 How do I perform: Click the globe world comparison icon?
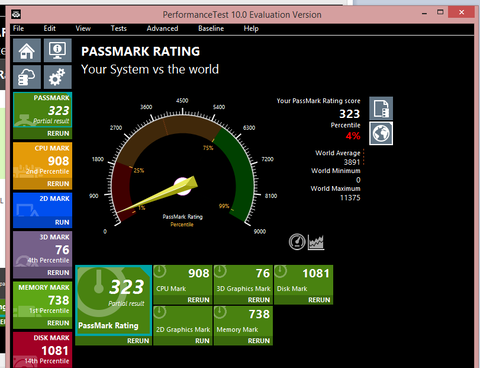click(381, 133)
